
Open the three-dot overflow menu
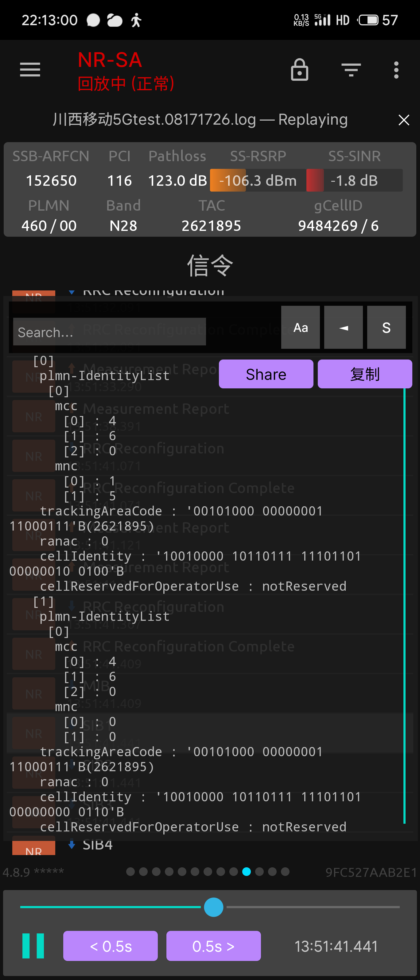click(396, 70)
